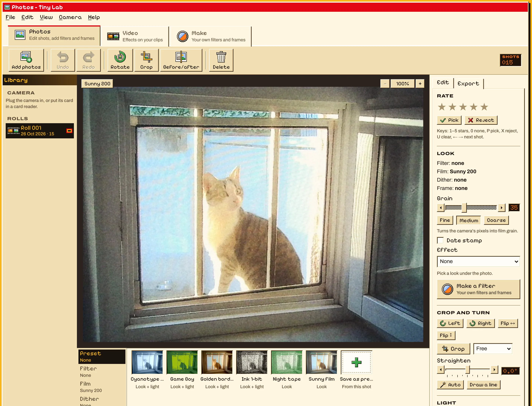Select the Crop tool in the toolbar

coord(146,60)
